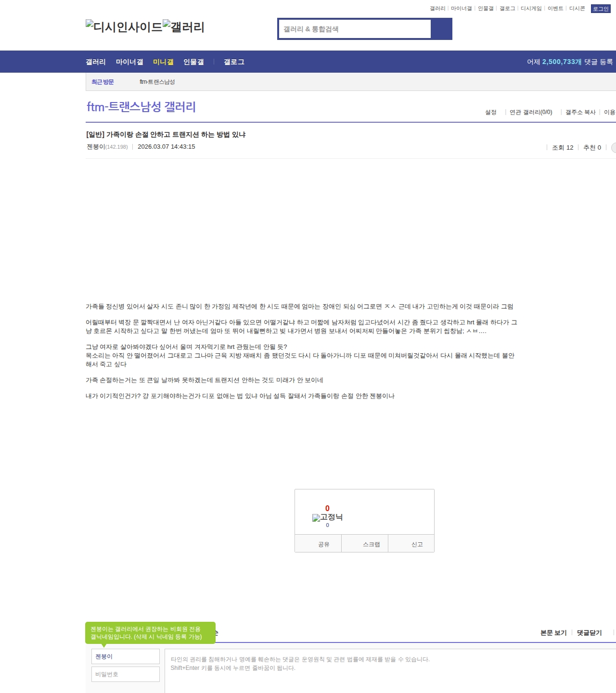Click the author name 젠붕이 under the title

96,147
